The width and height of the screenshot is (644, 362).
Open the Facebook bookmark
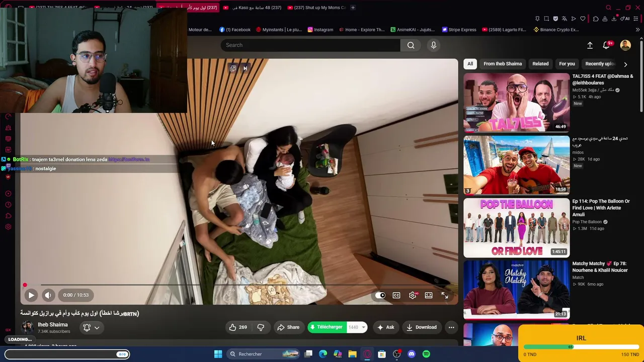235,30
